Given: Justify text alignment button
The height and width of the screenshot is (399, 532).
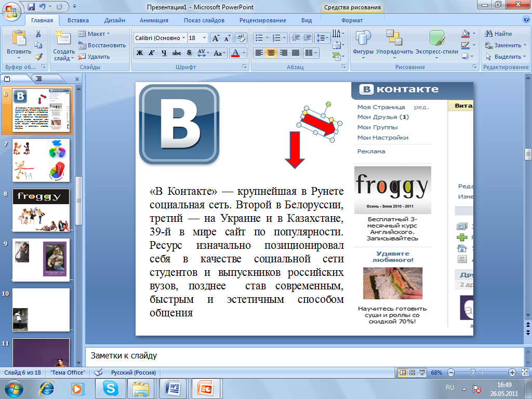Looking at the screenshot, I should click(x=296, y=53).
